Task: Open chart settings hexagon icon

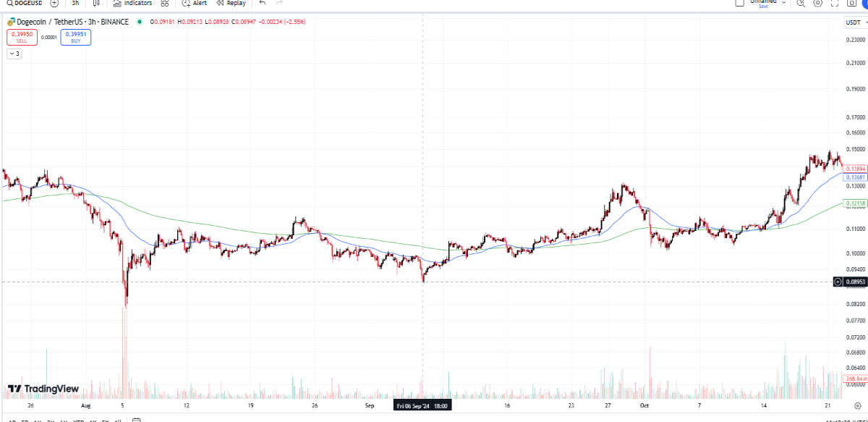Action: [818, 3]
